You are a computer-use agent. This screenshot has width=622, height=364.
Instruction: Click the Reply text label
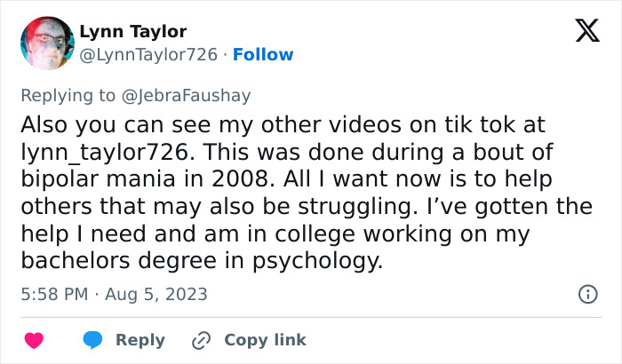click(140, 340)
